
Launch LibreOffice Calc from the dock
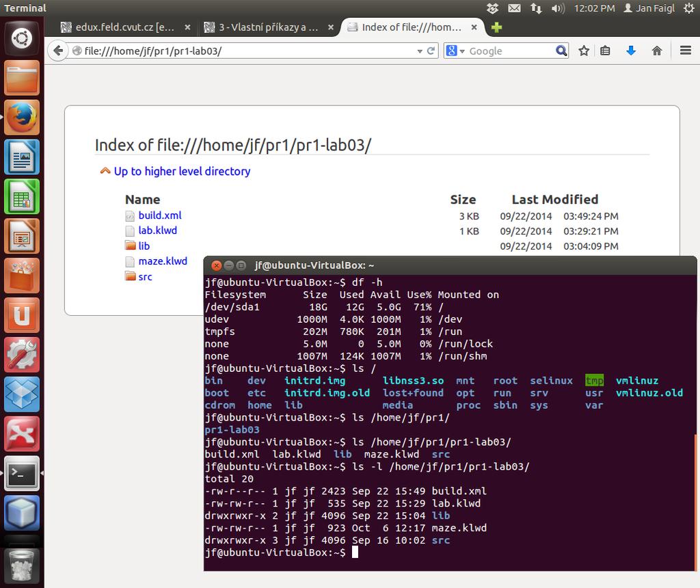21,196
